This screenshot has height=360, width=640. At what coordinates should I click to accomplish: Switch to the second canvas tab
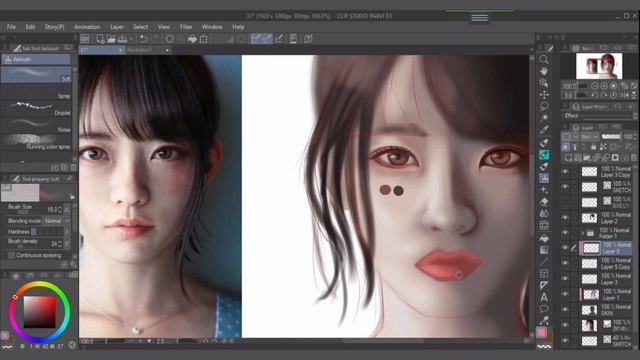coord(147,50)
